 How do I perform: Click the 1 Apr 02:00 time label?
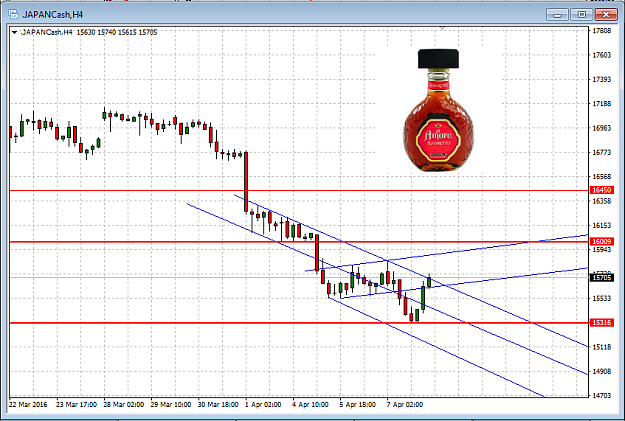(x=263, y=404)
